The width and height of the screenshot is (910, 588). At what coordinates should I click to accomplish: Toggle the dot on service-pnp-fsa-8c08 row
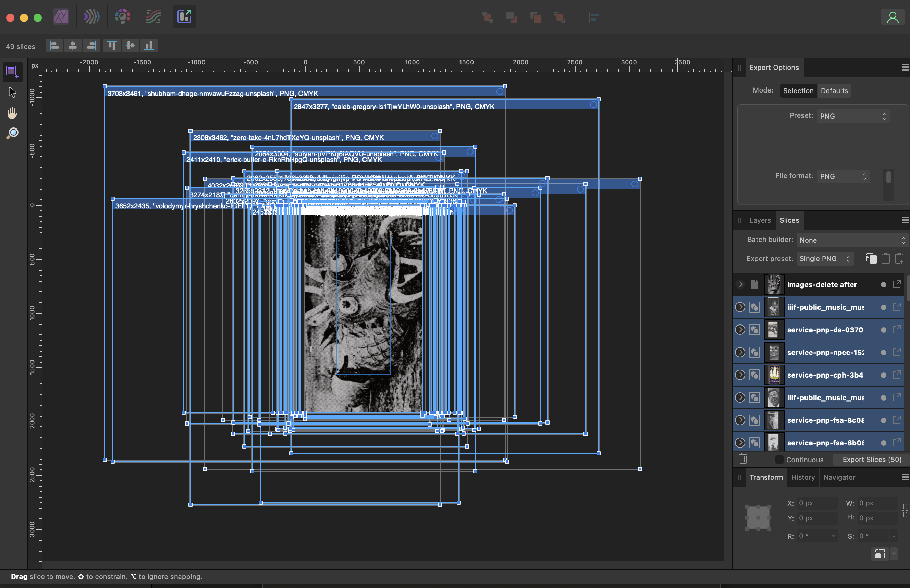pos(883,420)
